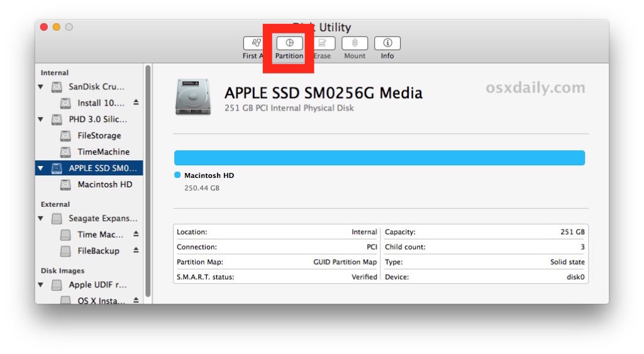Click the blue Macintosh HD legend dot

(x=177, y=175)
